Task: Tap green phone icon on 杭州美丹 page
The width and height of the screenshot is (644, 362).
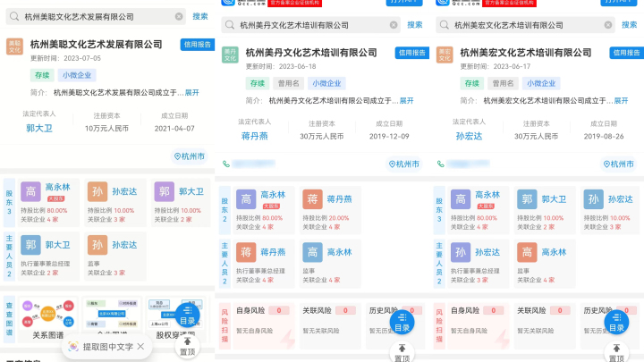Action: coord(226,164)
